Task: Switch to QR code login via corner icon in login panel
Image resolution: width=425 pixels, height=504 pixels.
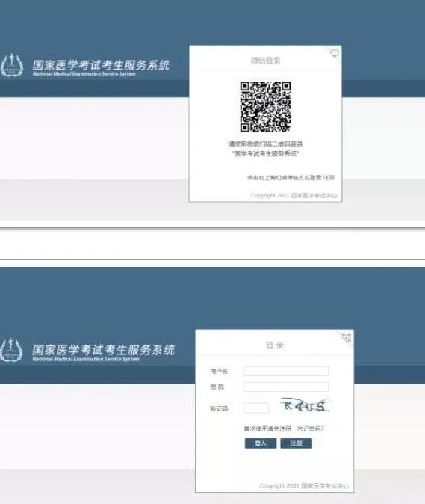Action: [x=347, y=337]
